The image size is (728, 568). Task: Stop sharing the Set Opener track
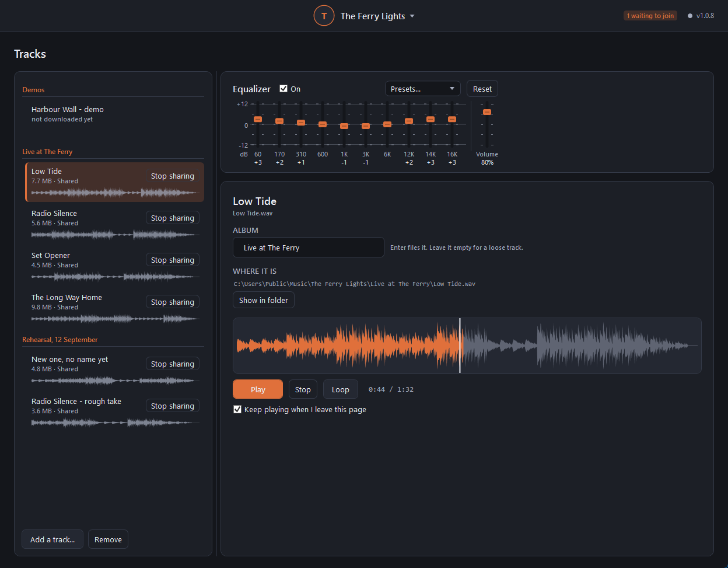[173, 260]
